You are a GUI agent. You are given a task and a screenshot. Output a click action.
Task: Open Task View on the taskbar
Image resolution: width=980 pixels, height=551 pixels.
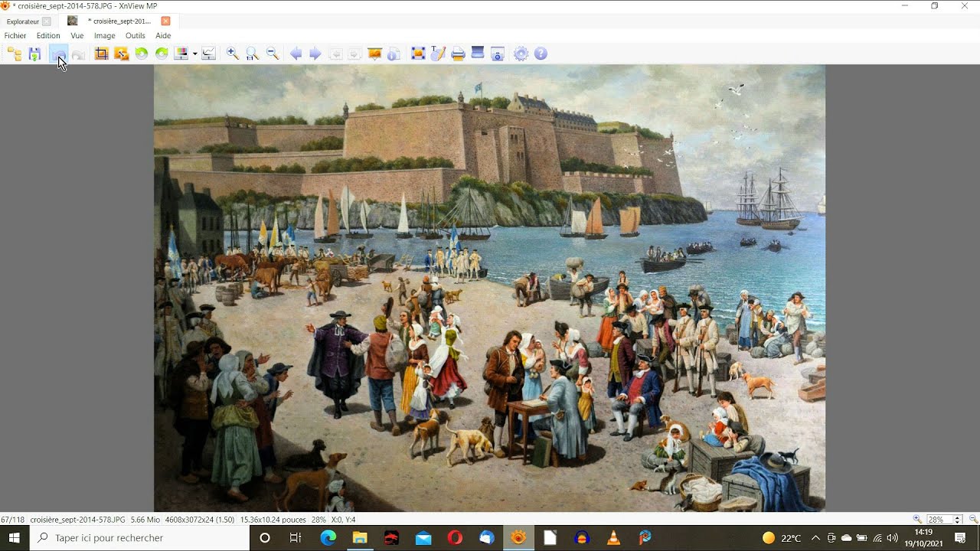[296, 538]
